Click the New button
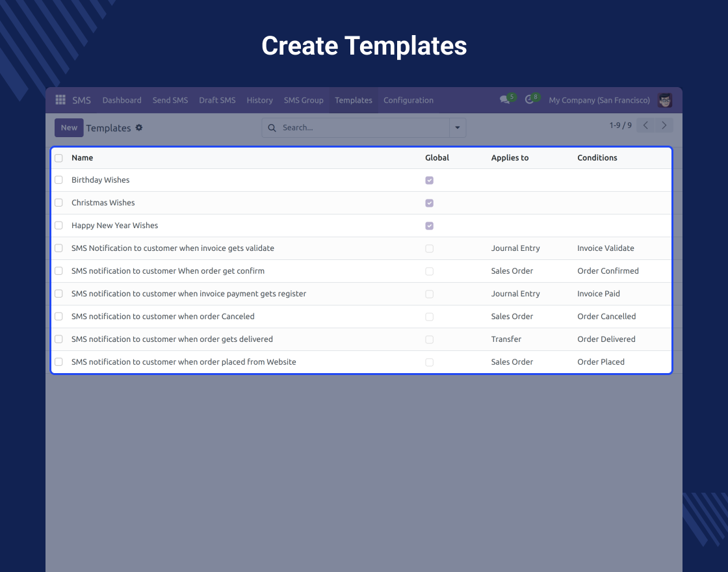The height and width of the screenshot is (572, 728). coord(69,128)
